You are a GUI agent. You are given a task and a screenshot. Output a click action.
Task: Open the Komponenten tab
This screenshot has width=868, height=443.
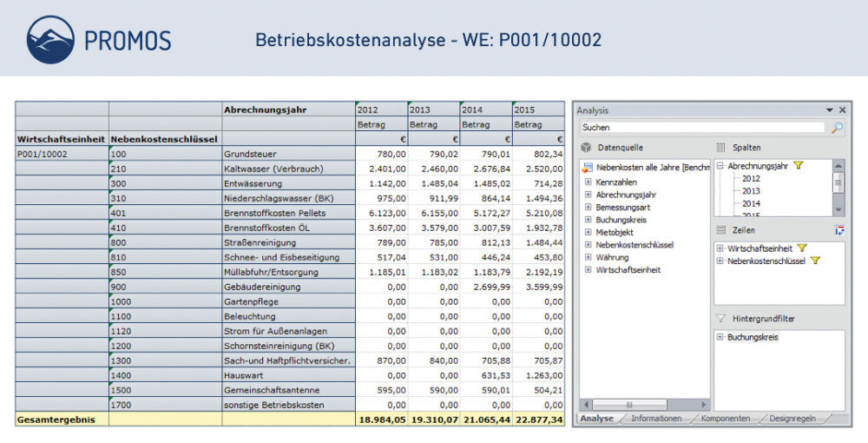[x=726, y=419]
